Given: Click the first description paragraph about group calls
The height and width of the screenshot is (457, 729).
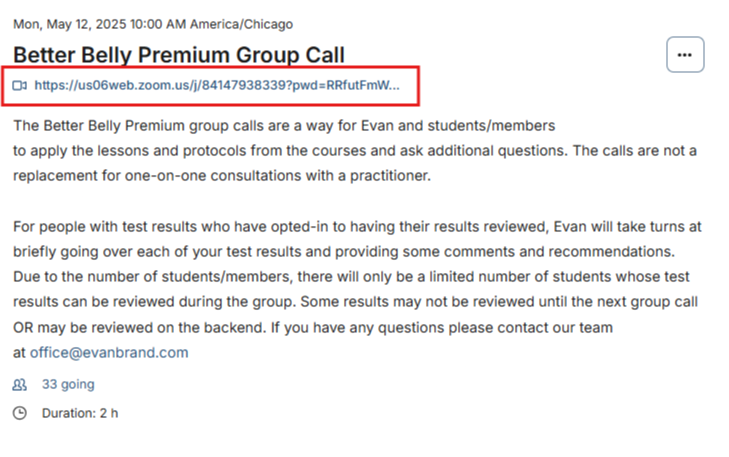Looking at the screenshot, I should (x=355, y=151).
